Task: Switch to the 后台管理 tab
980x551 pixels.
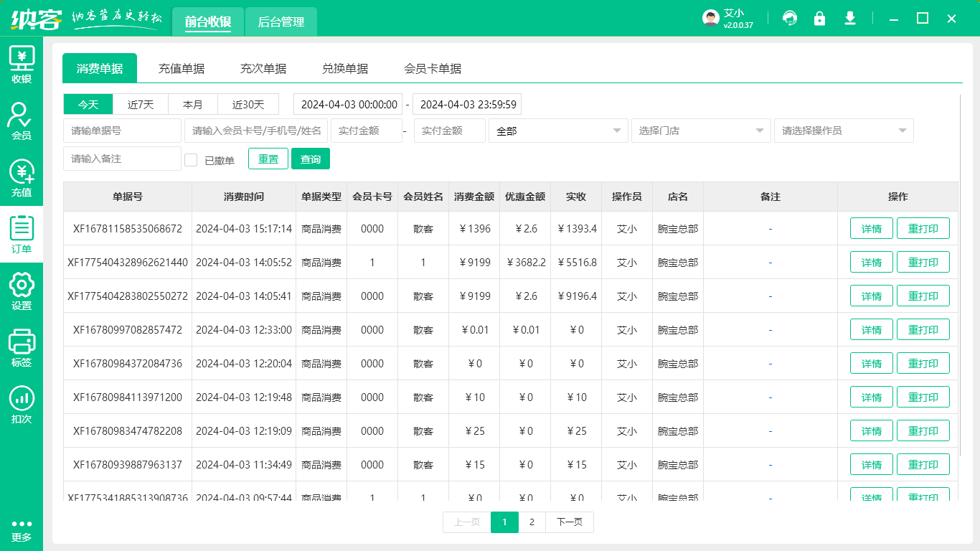Action: pos(281,22)
